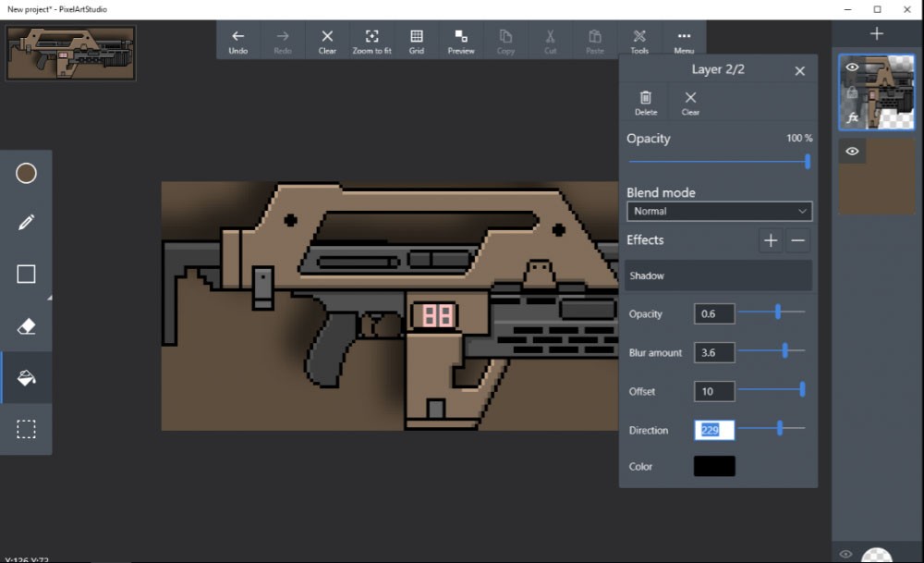Select the brown background layer thumbnail
Image resolution: width=924 pixels, height=563 pixels.
point(877,177)
